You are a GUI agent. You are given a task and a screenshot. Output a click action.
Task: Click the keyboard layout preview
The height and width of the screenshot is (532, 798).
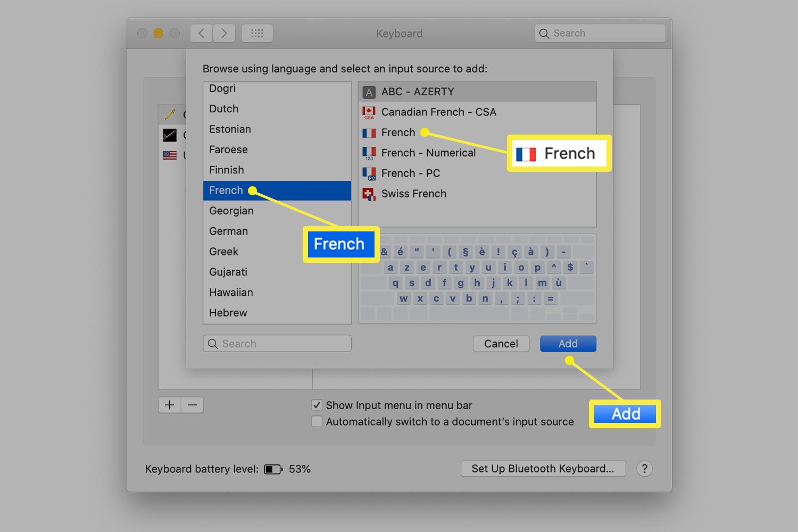(x=477, y=279)
